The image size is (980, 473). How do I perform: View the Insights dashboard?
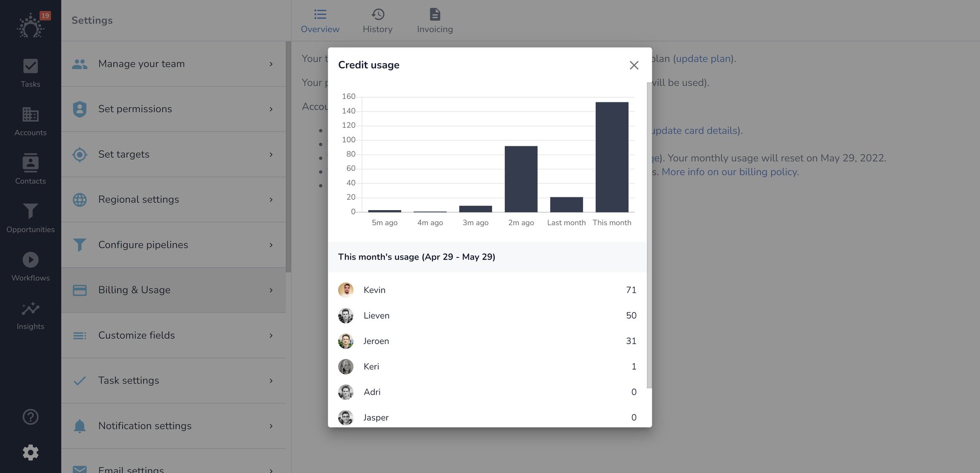[x=30, y=315]
